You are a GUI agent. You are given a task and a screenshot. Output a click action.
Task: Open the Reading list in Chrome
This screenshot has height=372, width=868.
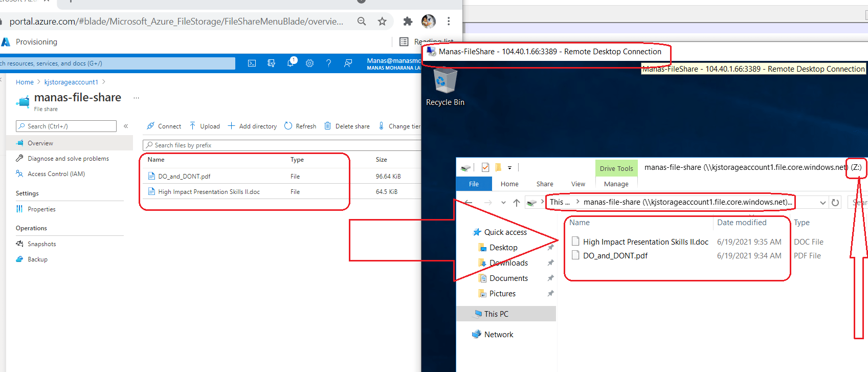pos(428,41)
